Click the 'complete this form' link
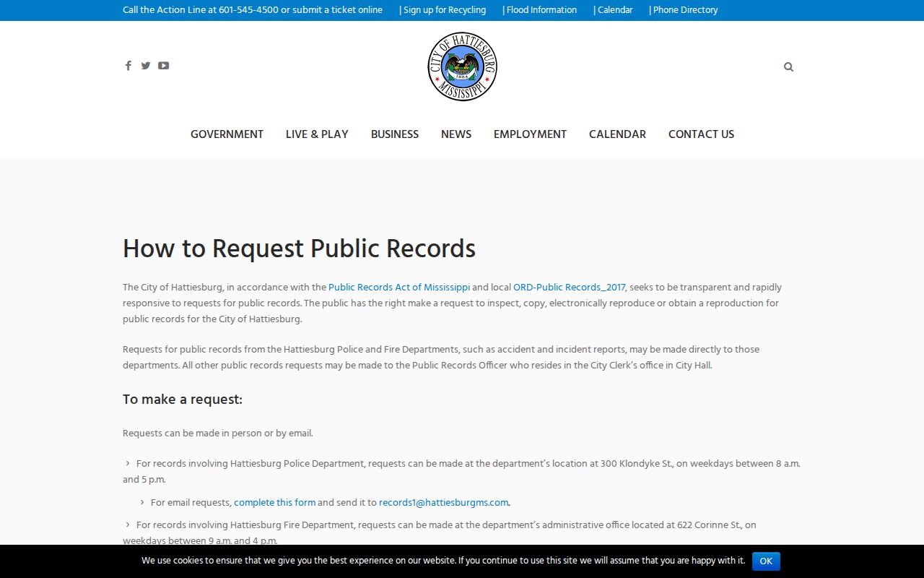 pyautogui.click(x=275, y=503)
